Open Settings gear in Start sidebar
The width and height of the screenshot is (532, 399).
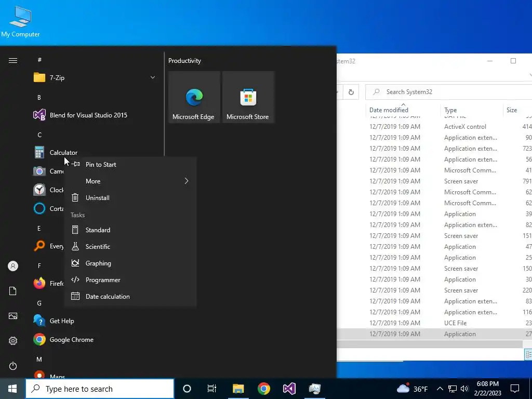[x=13, y=341]
